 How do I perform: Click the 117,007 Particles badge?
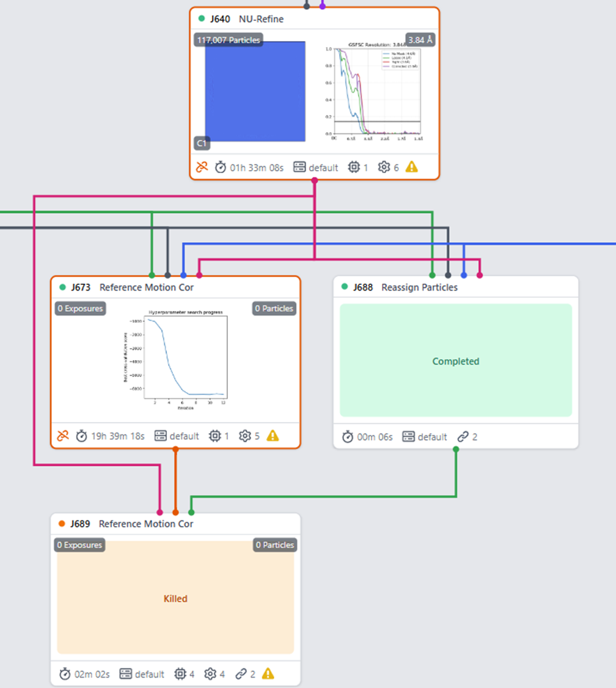coord(229,40)
